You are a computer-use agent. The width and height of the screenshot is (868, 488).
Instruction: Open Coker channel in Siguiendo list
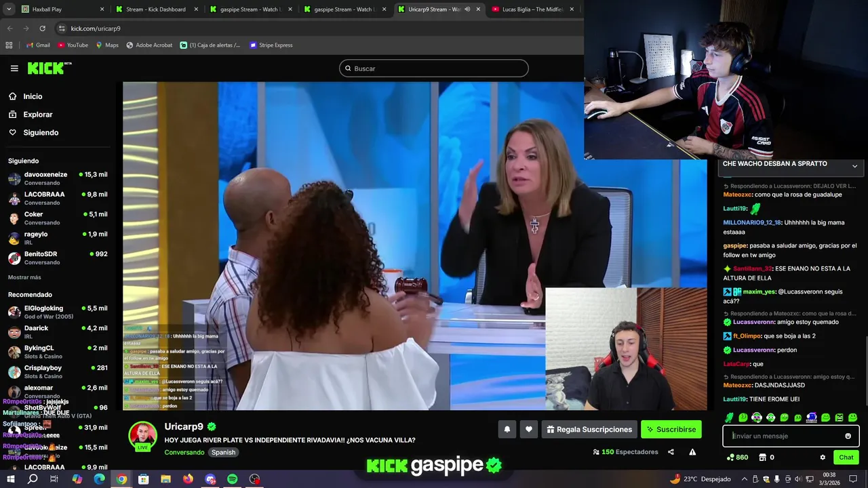pos(58,218)
